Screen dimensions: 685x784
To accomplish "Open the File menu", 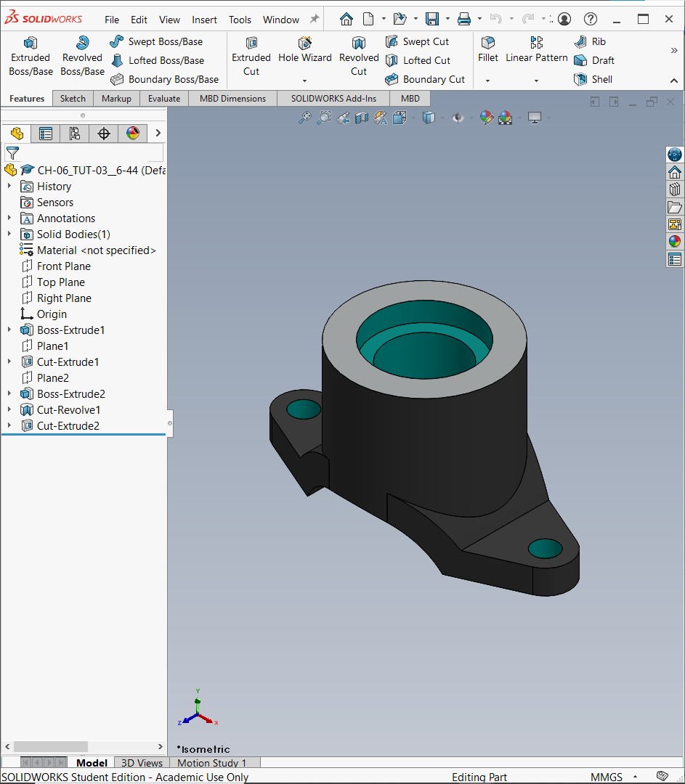I will pos(112,20).
